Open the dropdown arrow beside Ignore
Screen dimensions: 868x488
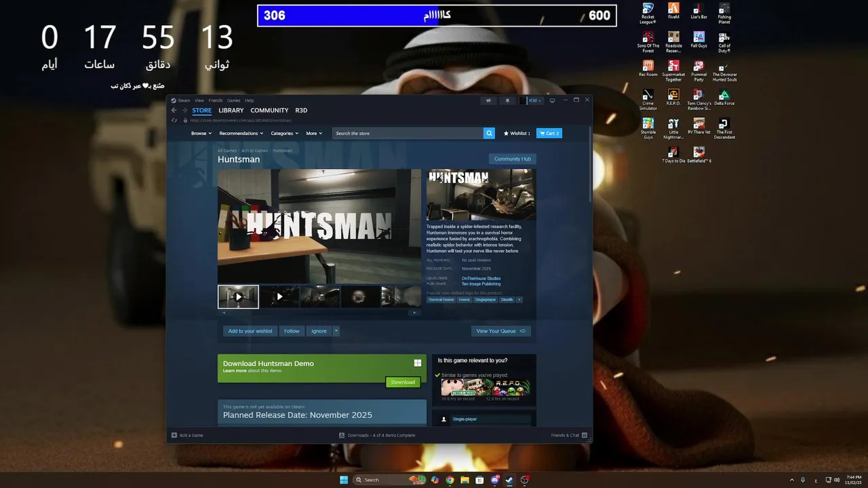click(336, 331)
